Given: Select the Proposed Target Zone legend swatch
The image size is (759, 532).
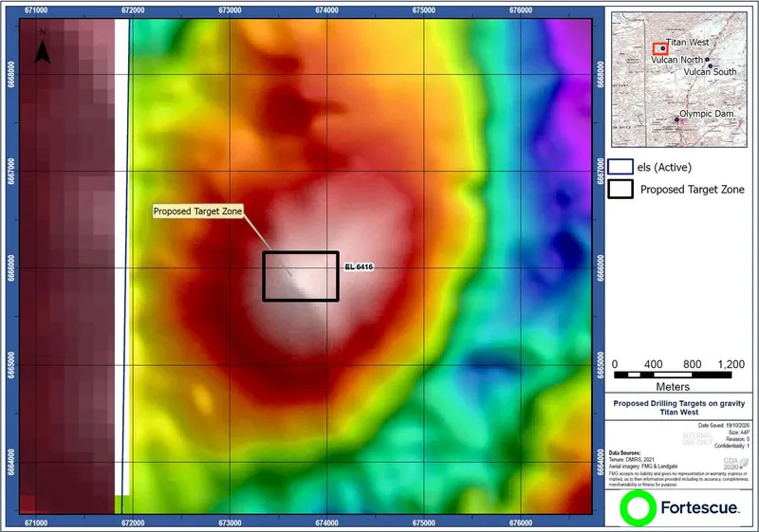Looking at the screenshot, I should 620,189.
